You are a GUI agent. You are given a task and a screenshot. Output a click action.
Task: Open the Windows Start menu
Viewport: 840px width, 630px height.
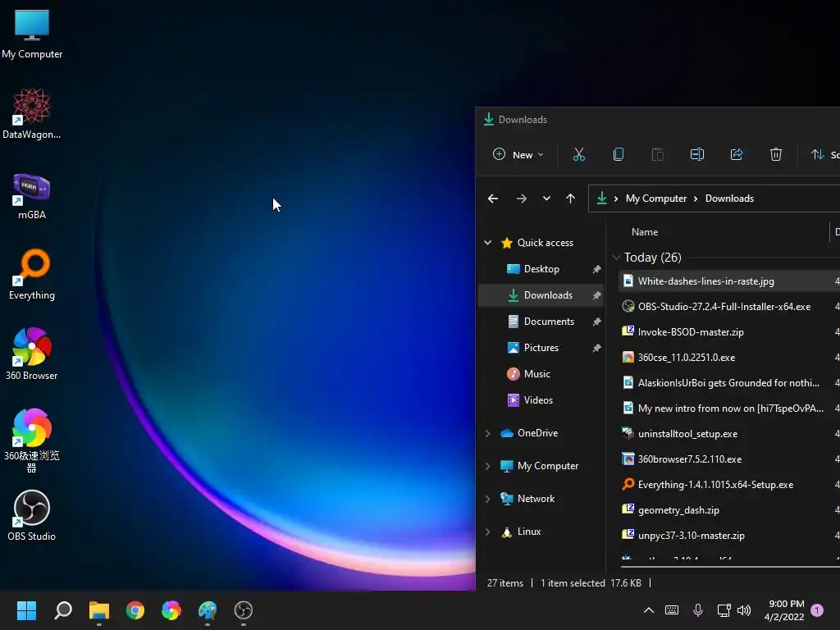[26, 610]
